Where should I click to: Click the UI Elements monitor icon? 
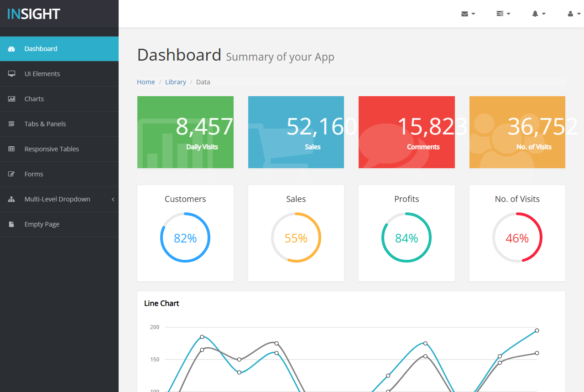pos(12,74)
